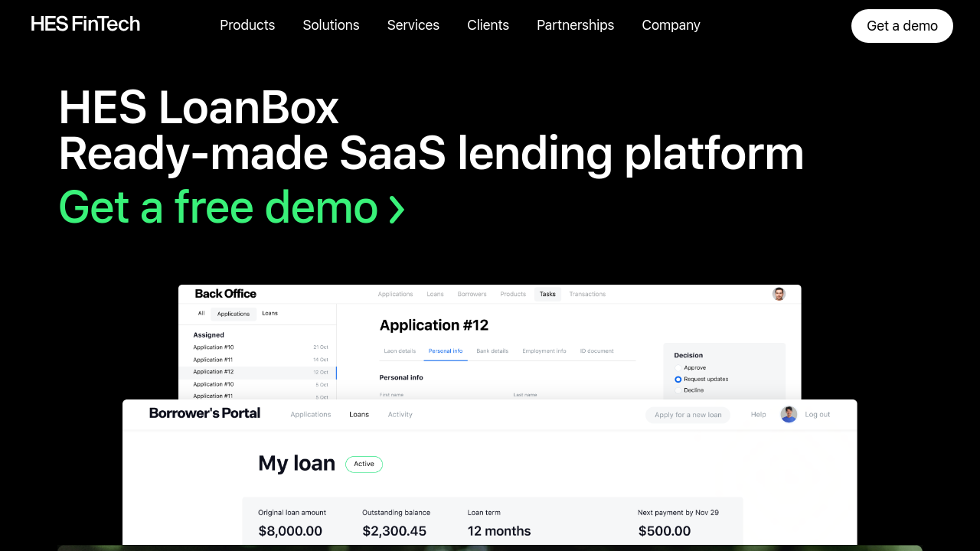Switch to the Bank details tab
This screenshot has height=551, width=980.
pyautogui.click(x=492, y=351)
